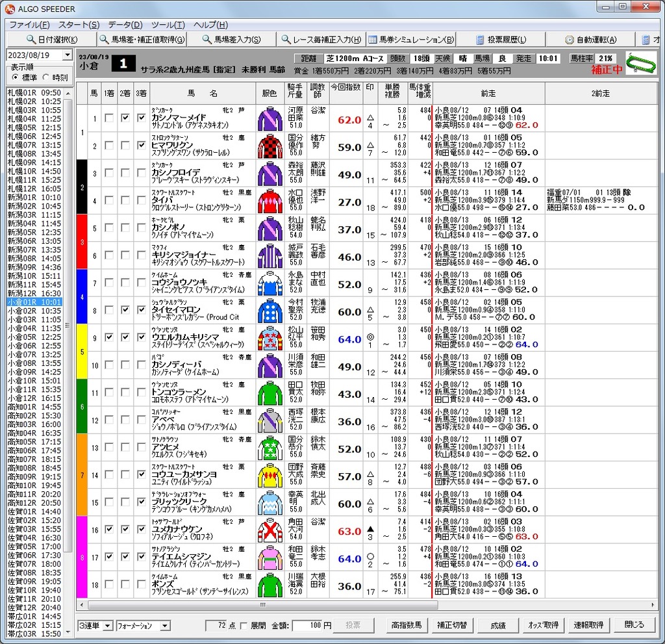Uncheck 1着 checkbox for horse 9 ウエルカムキリシマ

(x=109, y=337)
